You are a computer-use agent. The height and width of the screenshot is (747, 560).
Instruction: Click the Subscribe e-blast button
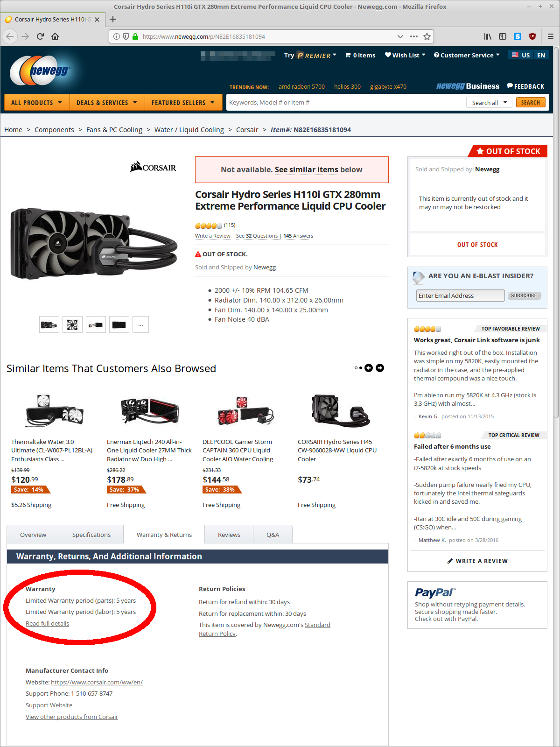524,296
